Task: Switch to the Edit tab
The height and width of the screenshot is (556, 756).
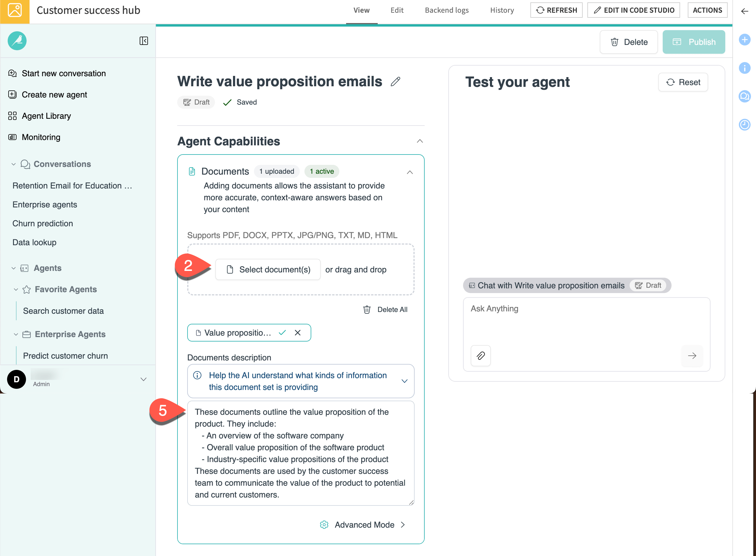Action: 397,10
